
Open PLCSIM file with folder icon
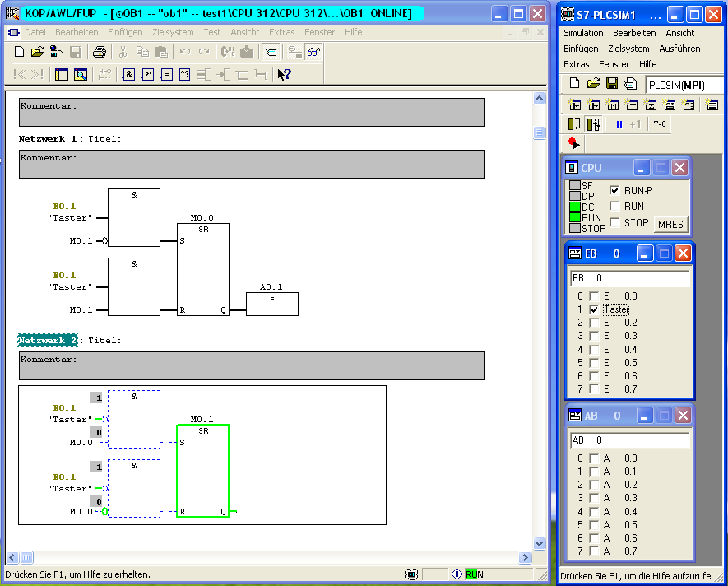click(x=593, y=84)
